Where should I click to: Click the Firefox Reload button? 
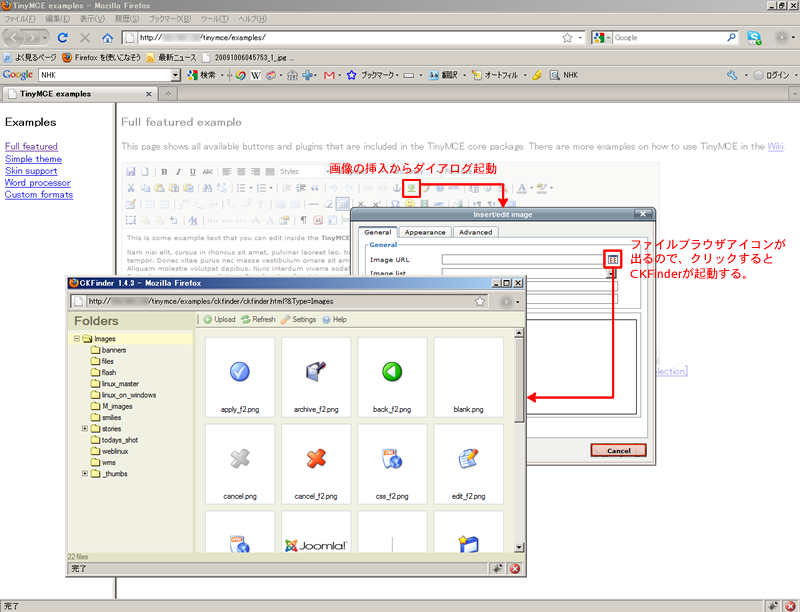coord(62,37)
